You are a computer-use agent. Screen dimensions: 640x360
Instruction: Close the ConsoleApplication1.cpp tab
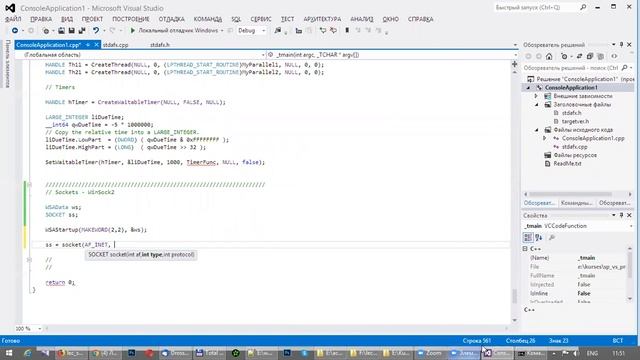(x=96, y=45)
